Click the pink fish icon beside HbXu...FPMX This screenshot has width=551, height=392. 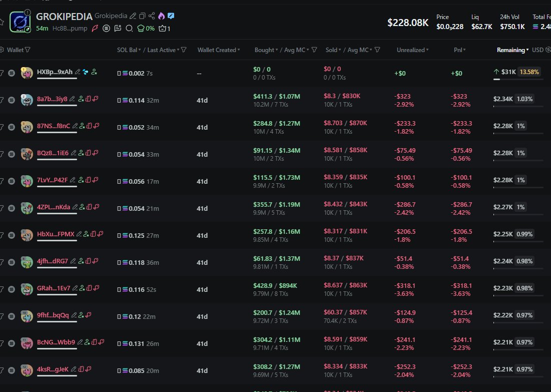100,234
